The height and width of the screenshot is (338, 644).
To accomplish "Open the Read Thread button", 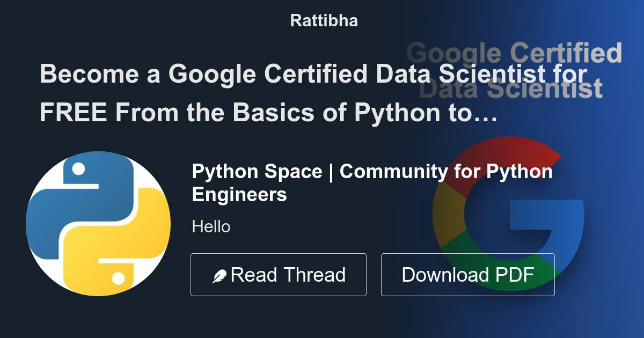I will tap(279, 274).
